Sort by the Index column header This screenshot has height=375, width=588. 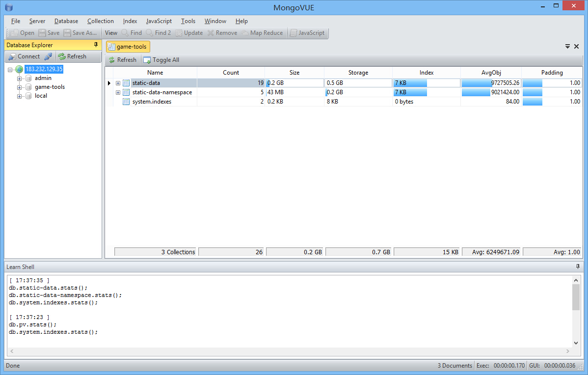[427, 72]
